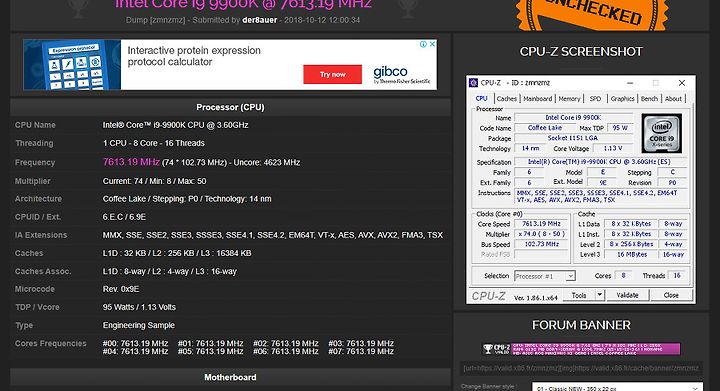Click the IA Extensions list starting with MMX
The width and height of the screenshot is (720, 391).
coord(273,235)
